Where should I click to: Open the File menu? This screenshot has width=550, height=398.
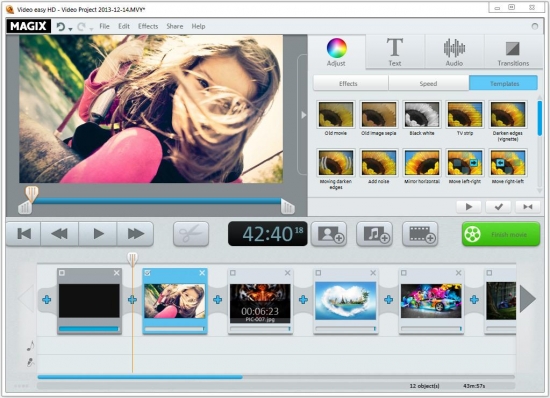tap(104, 26)
